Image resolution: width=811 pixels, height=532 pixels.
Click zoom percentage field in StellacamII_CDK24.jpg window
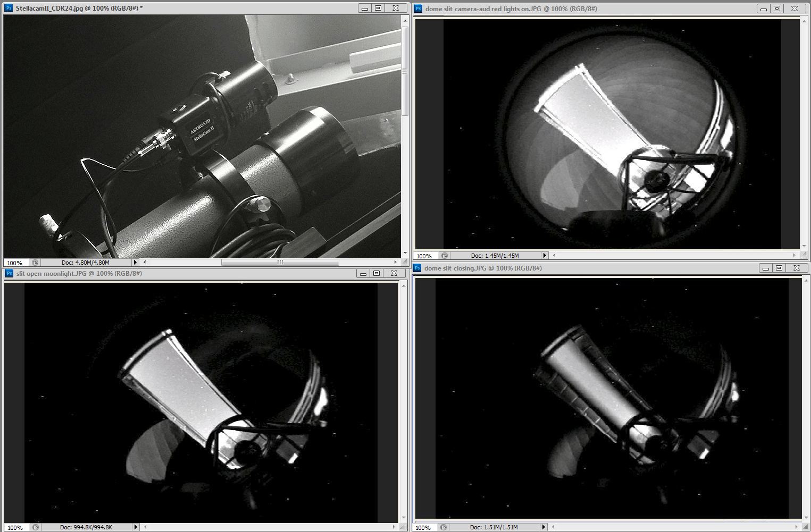pos(15,263)
